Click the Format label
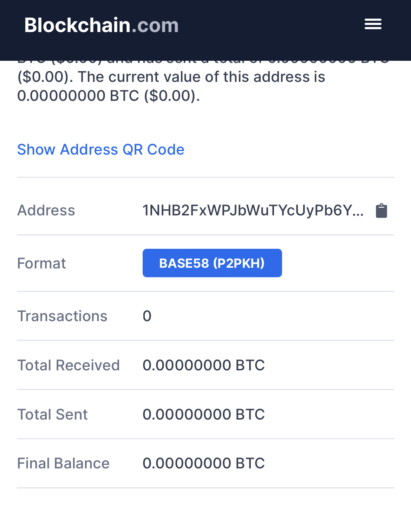 click(41, 263)
